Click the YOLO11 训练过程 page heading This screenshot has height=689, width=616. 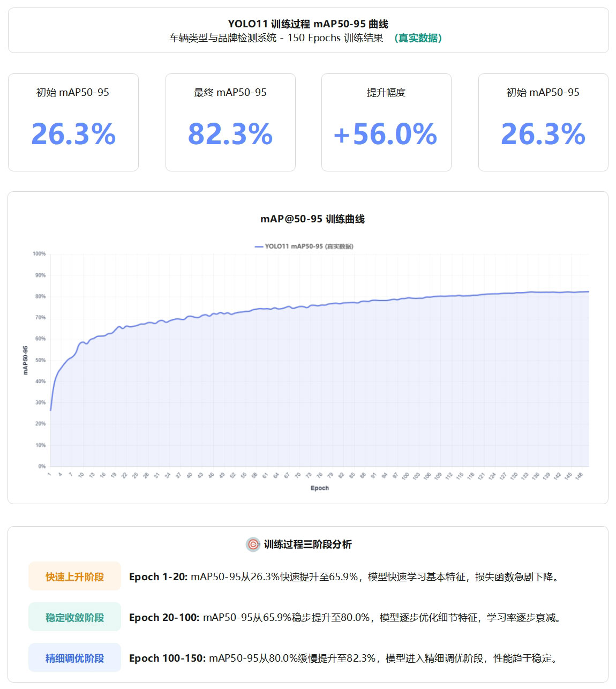click(x=308, y=24)
